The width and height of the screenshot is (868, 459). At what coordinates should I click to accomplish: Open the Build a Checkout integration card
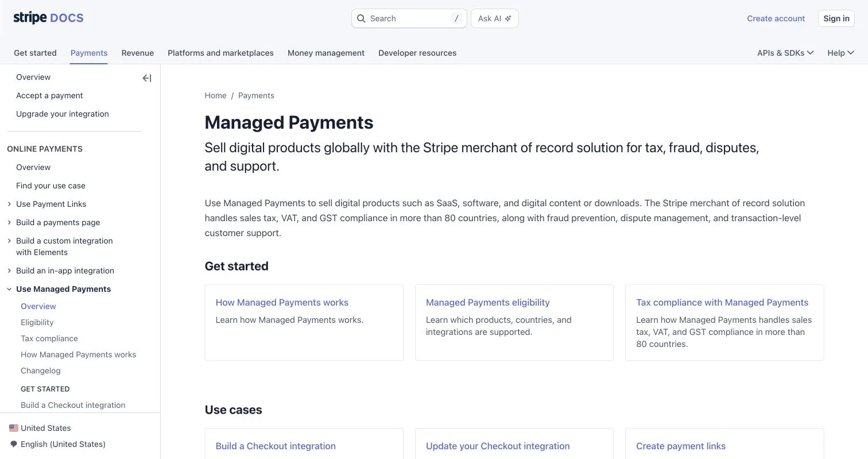pos(304,443)
